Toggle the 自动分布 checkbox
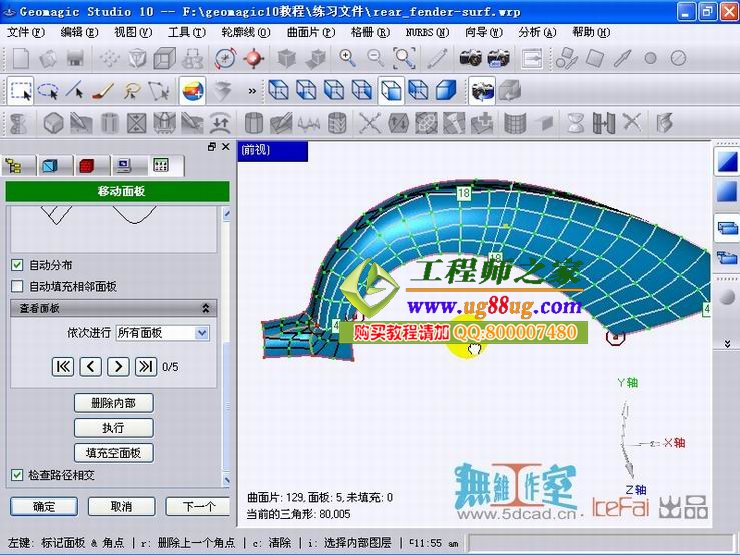Viewport: 740px width, 555px height. [17, 266]
